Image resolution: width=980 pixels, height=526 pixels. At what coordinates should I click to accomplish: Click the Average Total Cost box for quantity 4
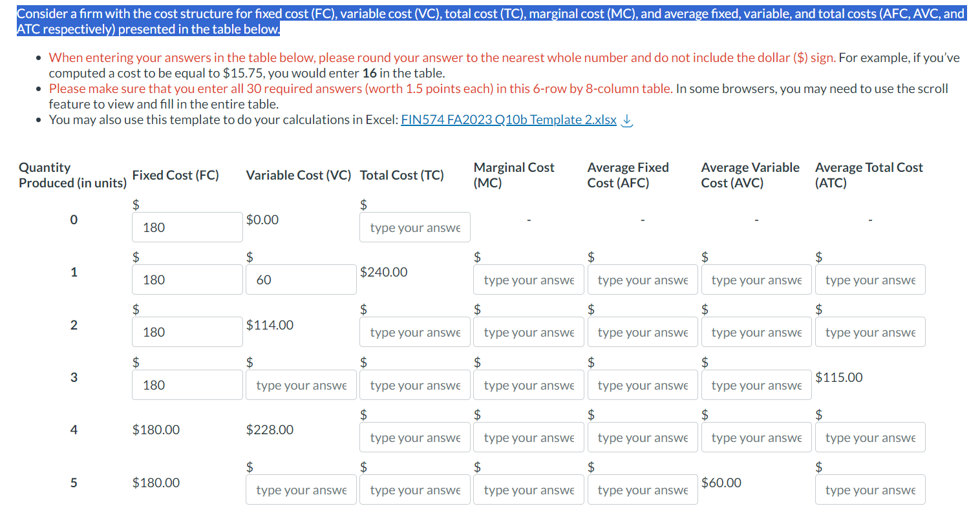[x=869, y=437]
